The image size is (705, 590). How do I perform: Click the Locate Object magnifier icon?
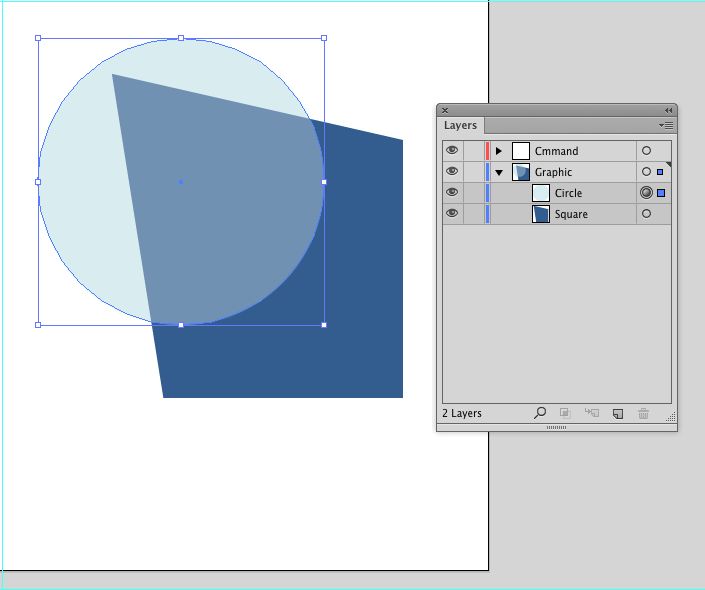540,413
